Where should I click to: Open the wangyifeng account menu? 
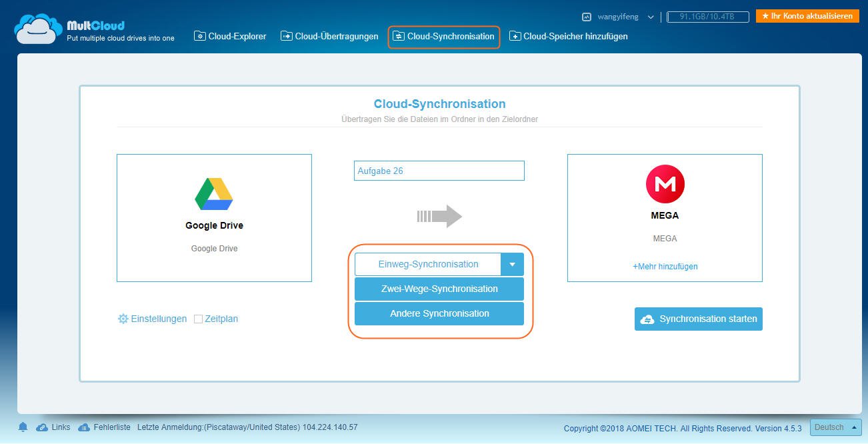(625, 17)
